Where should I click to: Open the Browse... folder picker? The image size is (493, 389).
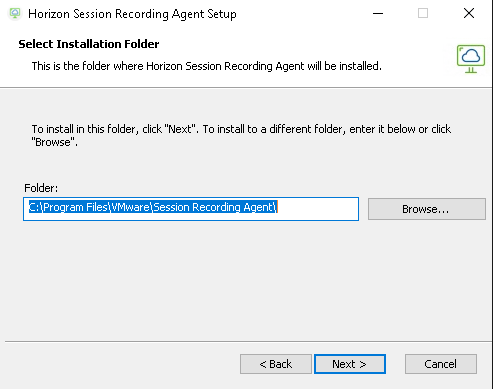pyautogui.click(x=427, y=209)
